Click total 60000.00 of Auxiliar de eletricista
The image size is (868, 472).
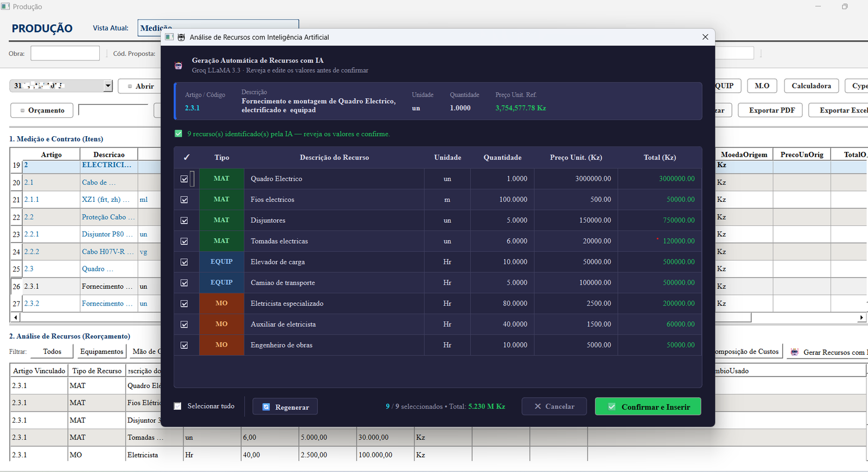click(680, 324)
